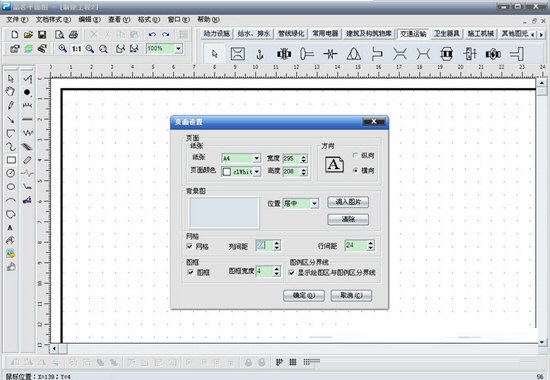The width and height of the screenshot is (550, 380).
Task: Switch to the 施工机械 tab
Action: click(481, 34)
